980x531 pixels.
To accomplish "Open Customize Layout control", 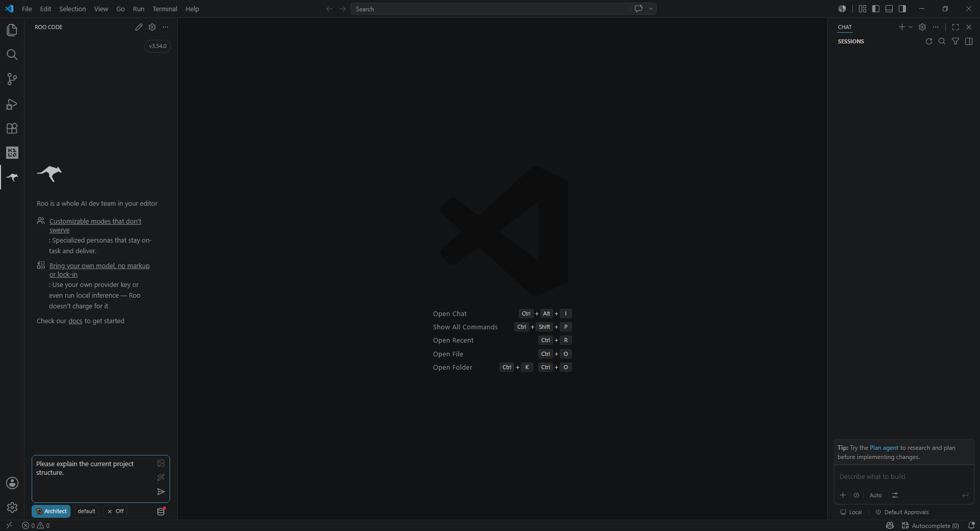I will [863, 9].
